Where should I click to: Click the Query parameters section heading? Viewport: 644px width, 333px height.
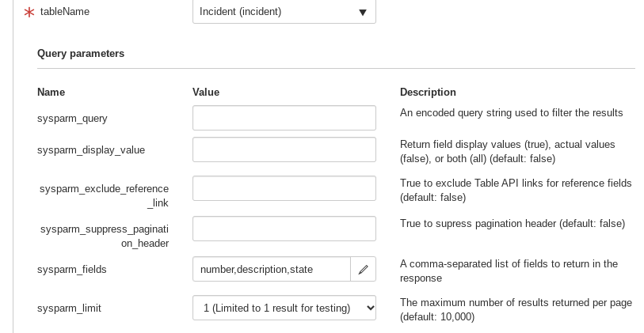(81, 54)
